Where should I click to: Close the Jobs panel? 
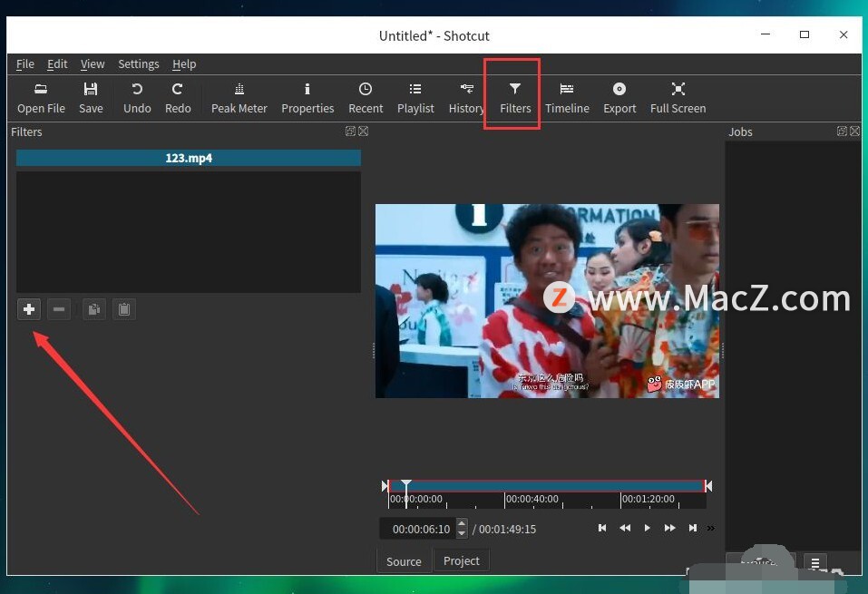tap(854, 131)
